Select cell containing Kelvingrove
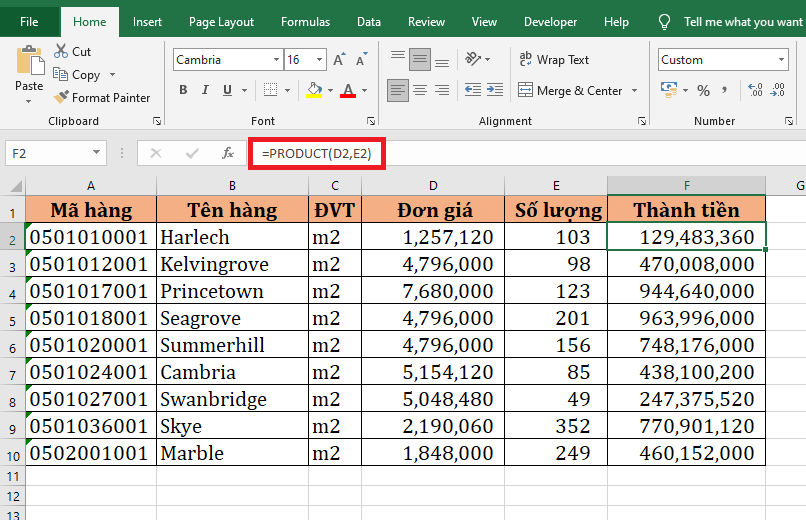The height and width of the screenshot is (520, 806). tap(232, 264)
